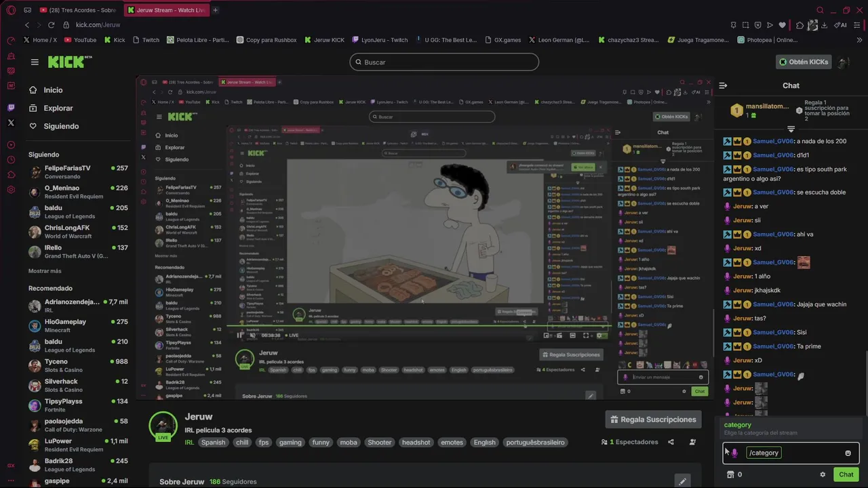
Task: Open HioGameplay recommended channel
Action: [78, 326]
